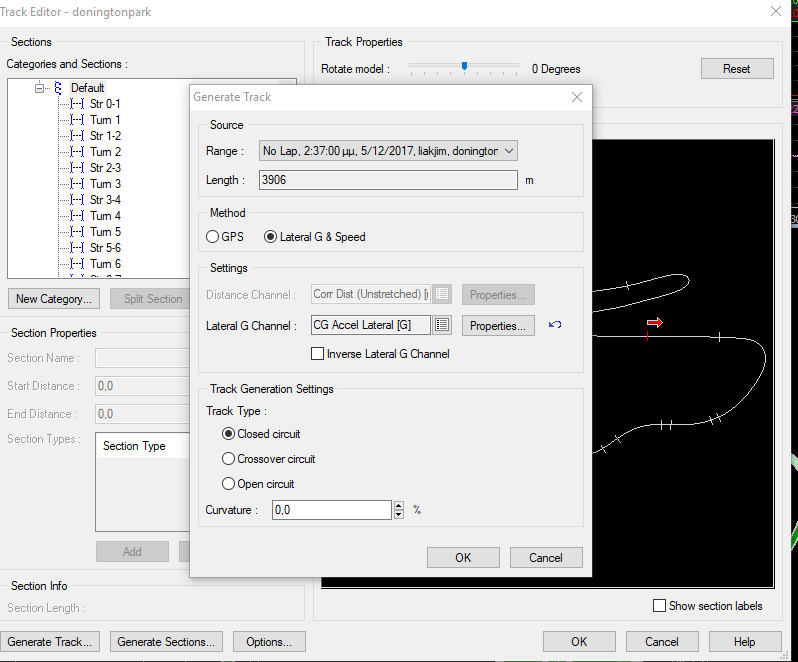This screenshot has width=798, height=662.
Task: Open Help in Track Editor
Action: click(x=745, y=642)
